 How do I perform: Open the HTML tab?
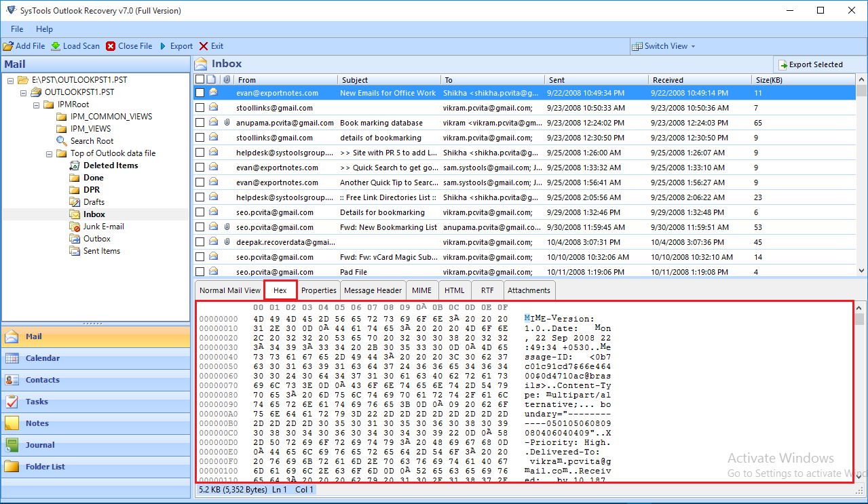pos(454,290)
